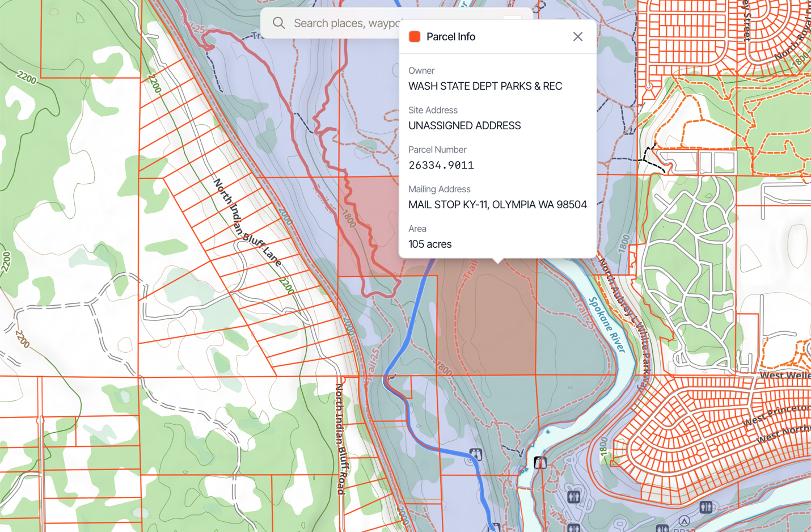Click the UNASSIGNED ADDRESS site address value
The image size is (811, 532).
click(464, 126)
